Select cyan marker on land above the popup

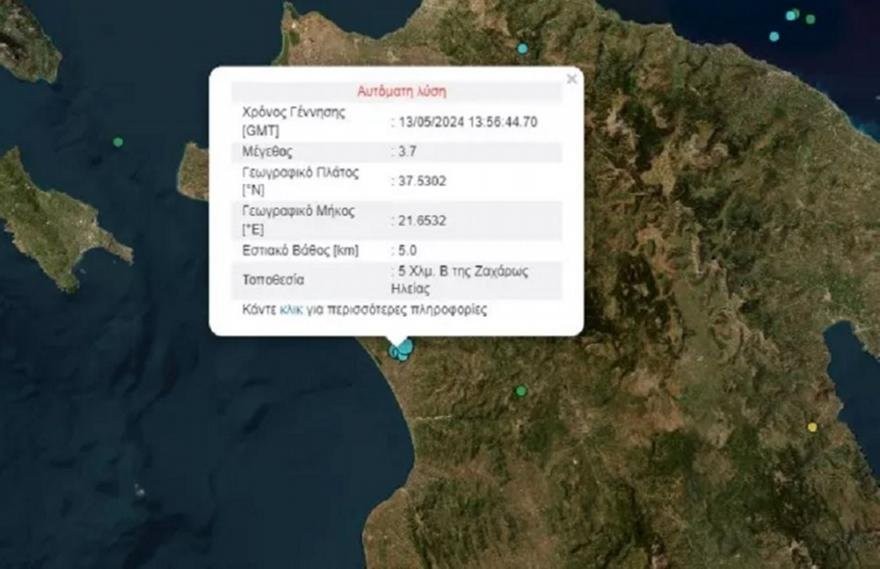522,48
